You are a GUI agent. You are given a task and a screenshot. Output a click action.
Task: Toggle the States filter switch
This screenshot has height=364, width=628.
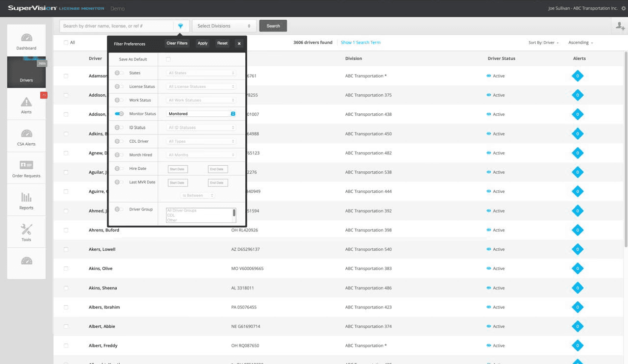click(119, 73)
